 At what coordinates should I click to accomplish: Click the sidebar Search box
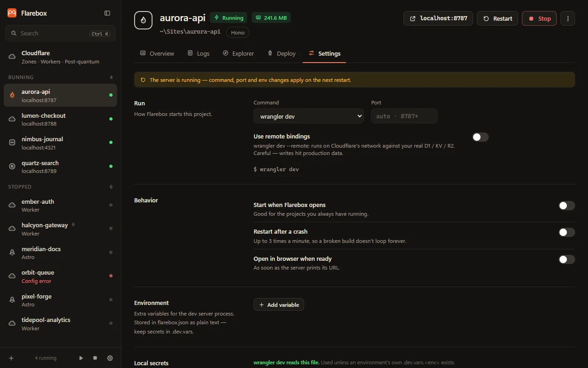point(60,33)
